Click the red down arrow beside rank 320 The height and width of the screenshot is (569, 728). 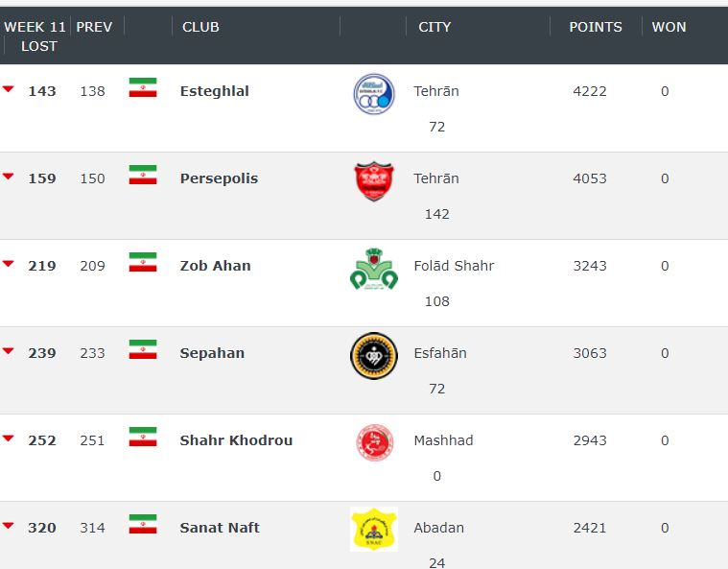9,526
